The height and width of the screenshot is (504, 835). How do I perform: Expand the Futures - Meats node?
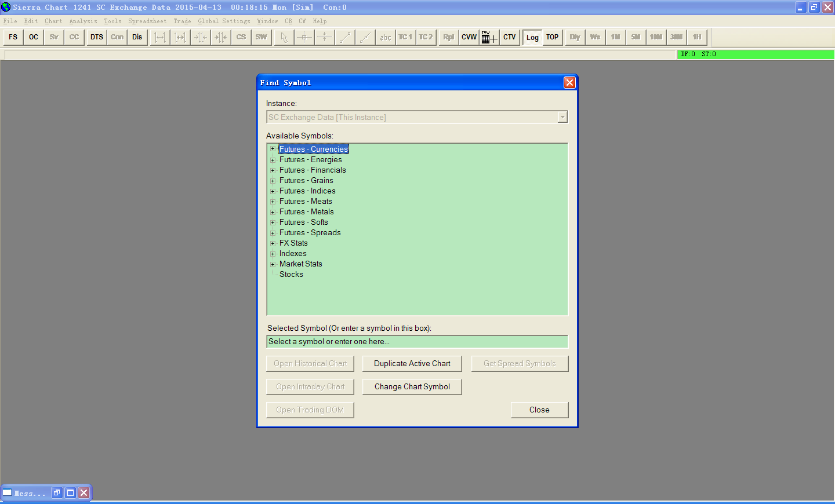coord(273,202)
